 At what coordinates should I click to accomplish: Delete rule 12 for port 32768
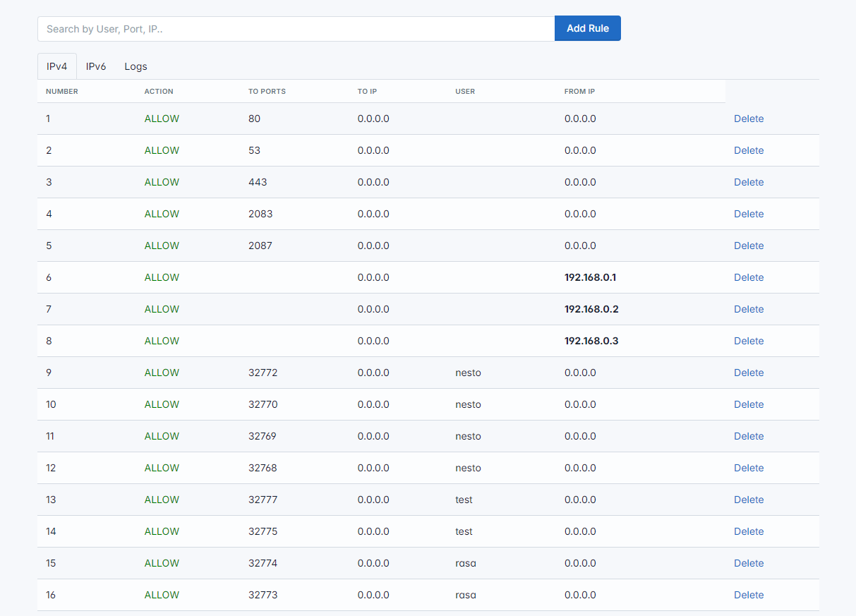[x=749, y=468]
